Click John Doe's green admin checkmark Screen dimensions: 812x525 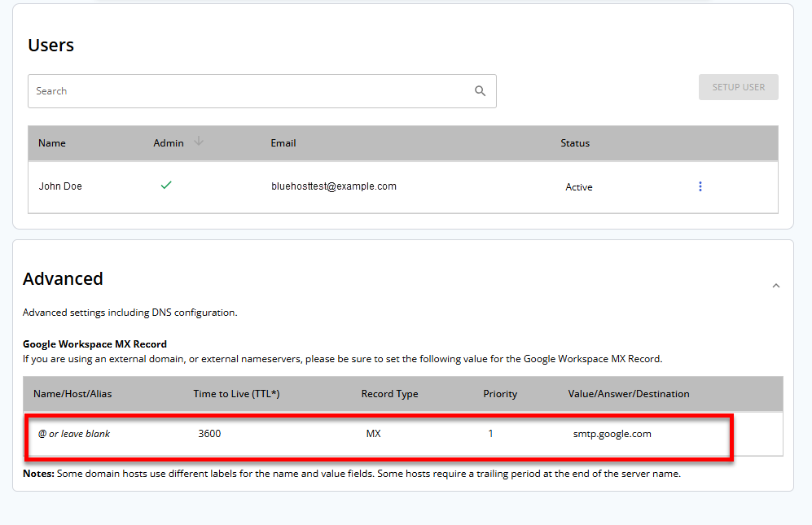click(166, 185)
